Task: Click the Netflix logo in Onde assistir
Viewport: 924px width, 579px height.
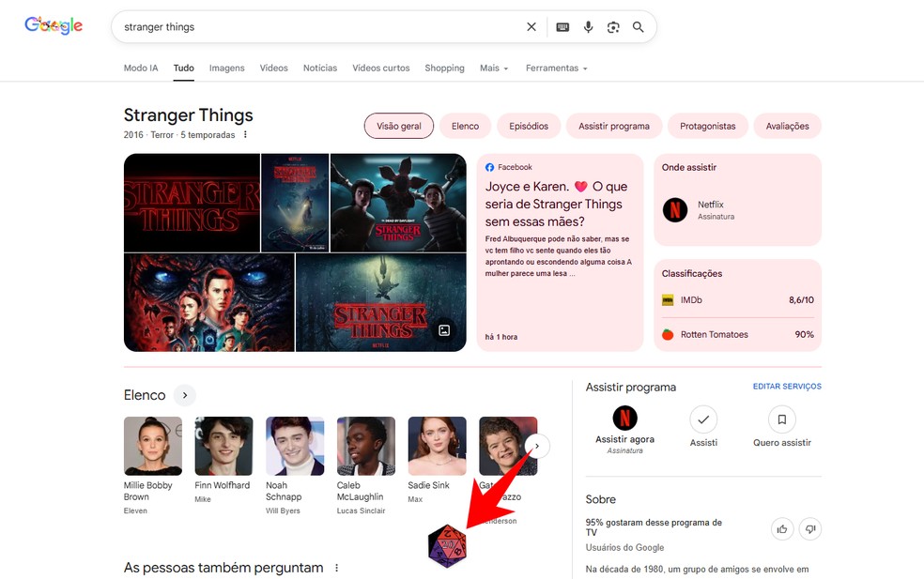Action: 675,209
